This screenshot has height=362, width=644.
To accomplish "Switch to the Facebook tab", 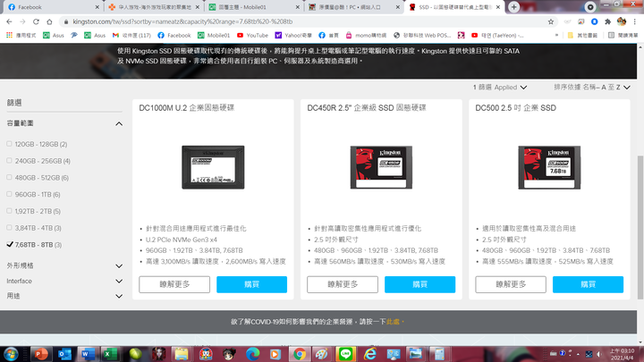I will click(x=51, y=7).
